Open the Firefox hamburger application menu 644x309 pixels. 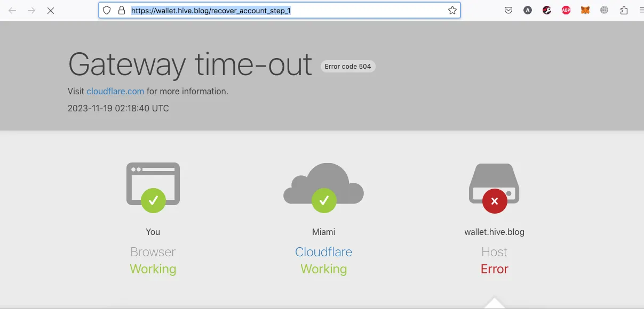641,10
